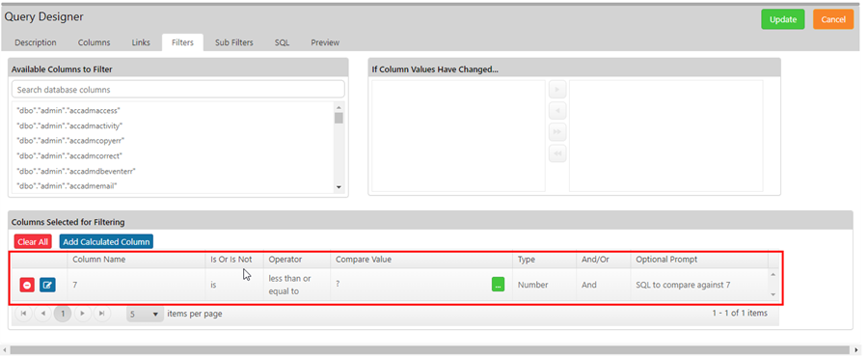The height and width of the screenshot is (358, 868).
Task: Click the Compare Value header
Action: pos(421,260)
